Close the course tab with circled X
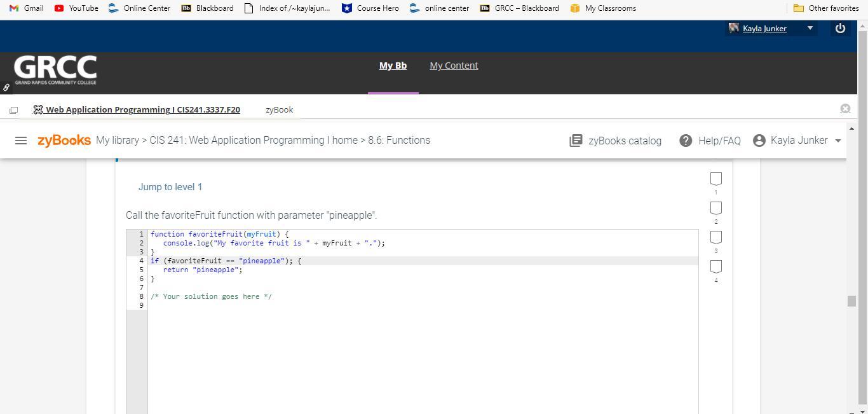This screenshot has height=414, width=868. (x=845, y=109)
